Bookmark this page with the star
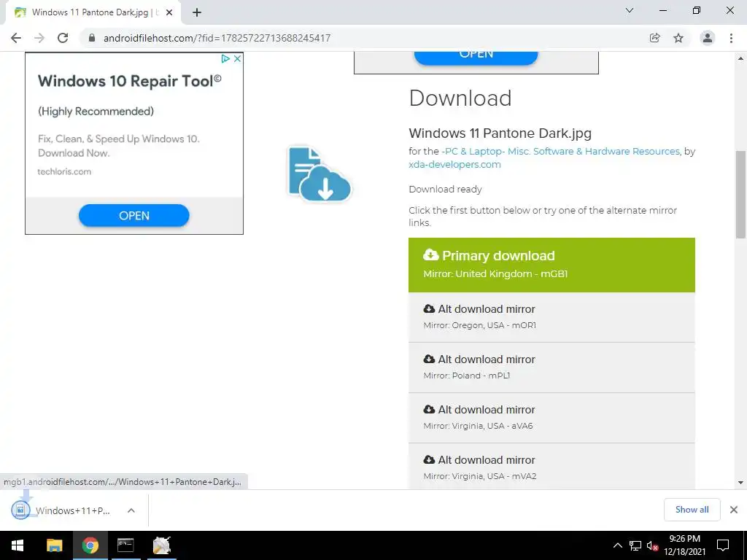747x560 pixels. pyautogui.click(x=678, y=38)
